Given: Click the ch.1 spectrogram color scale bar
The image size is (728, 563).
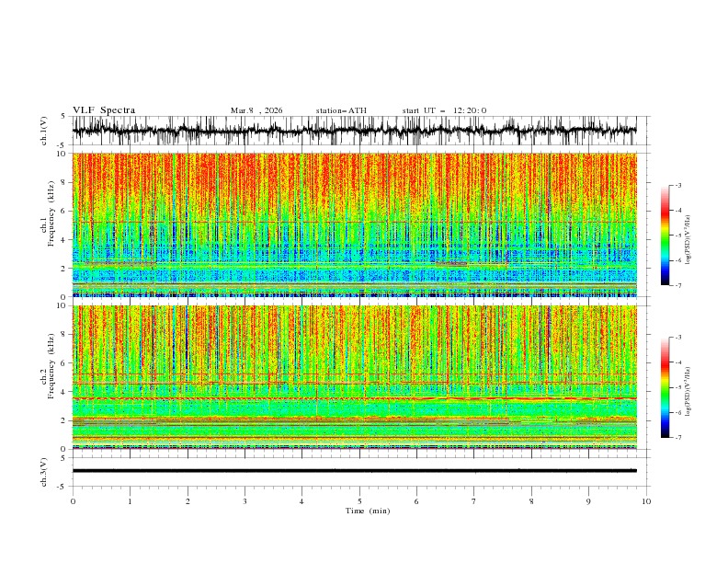Looking at the screenshot, I should [665, 236].
